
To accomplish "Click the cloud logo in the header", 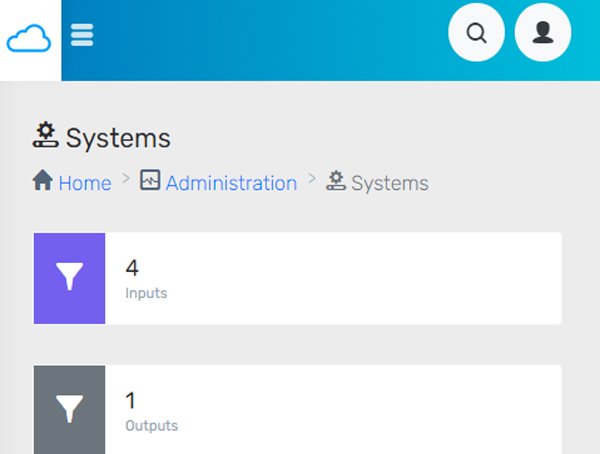I will [x=29, y=38].
